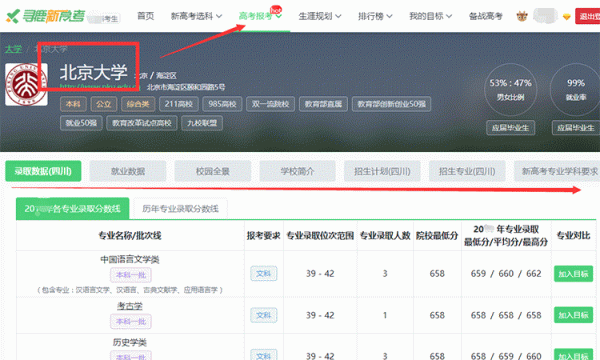Image resolution: width=600 pixels, height=360 pixels.
Task: Click the 教育部创新创业50强 tag
Action: [391, 104]
